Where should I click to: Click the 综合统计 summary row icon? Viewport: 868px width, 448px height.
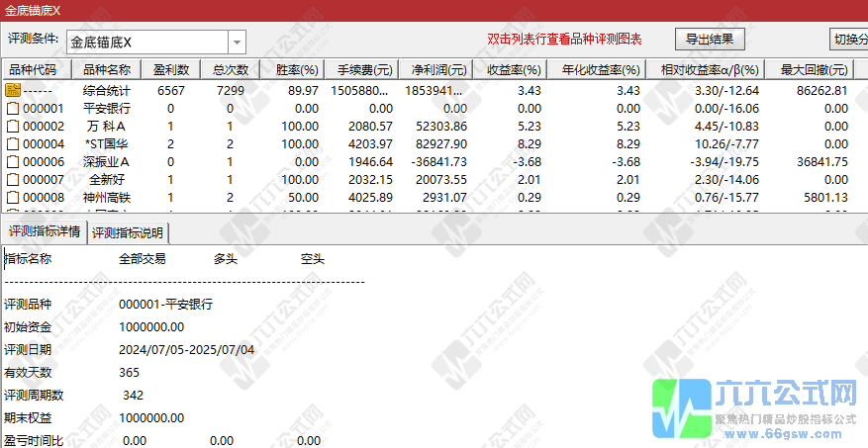(x=13, y=90)
